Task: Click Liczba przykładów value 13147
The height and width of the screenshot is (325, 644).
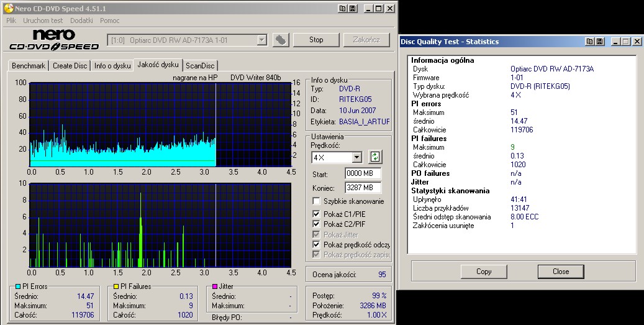Action: 520,208
